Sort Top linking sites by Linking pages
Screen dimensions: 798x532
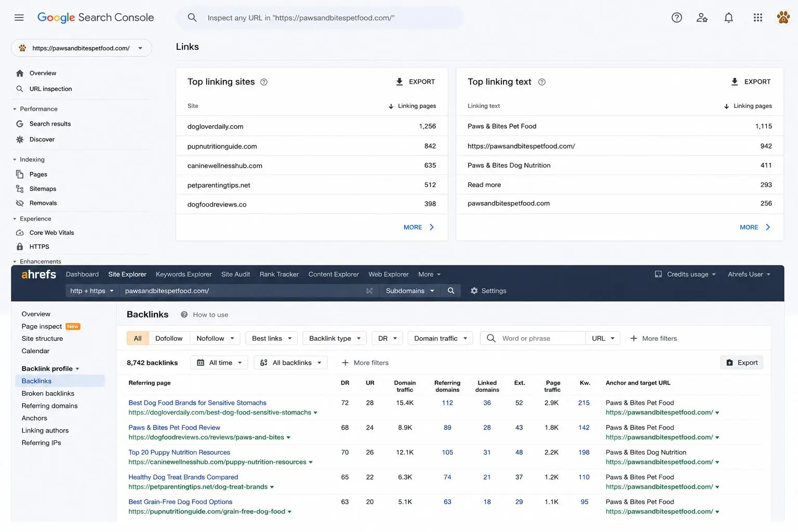click(x=412, y=106)
